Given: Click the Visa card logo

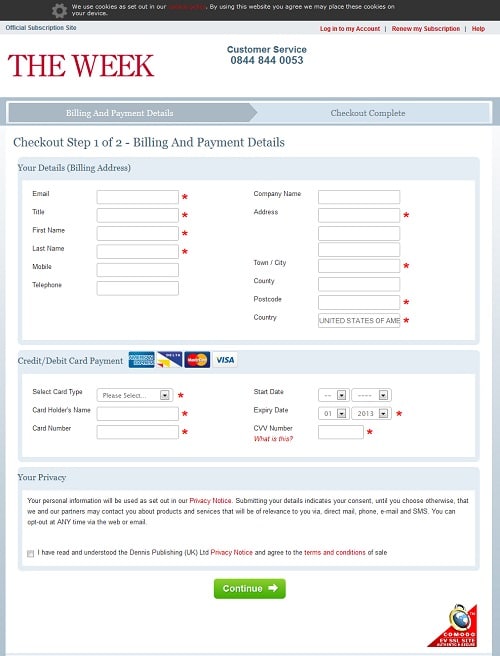Looking at the screenshot, I should (225, 360).
